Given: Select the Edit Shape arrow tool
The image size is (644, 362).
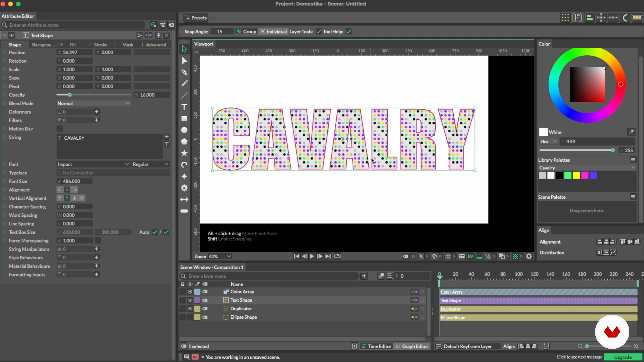Looking at the screenshot, I should pos(184,61).
